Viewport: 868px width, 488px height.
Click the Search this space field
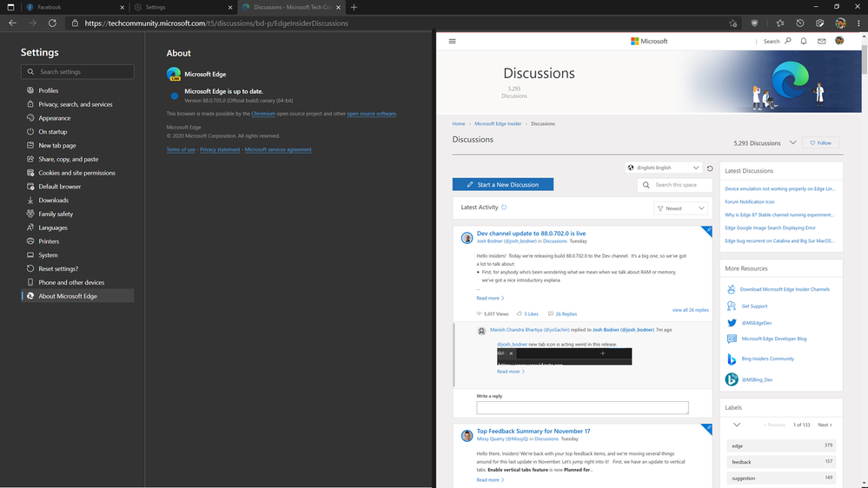coord(675,185)
